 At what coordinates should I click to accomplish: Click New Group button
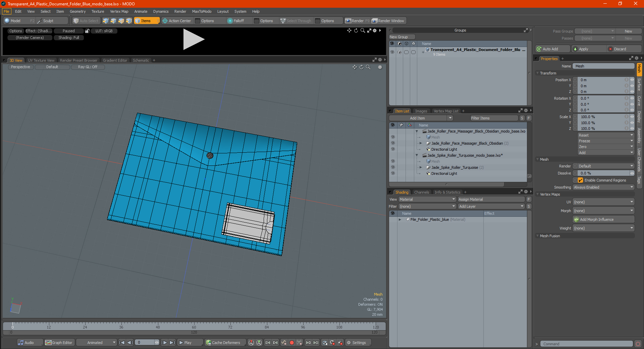[x=402, y=37]
